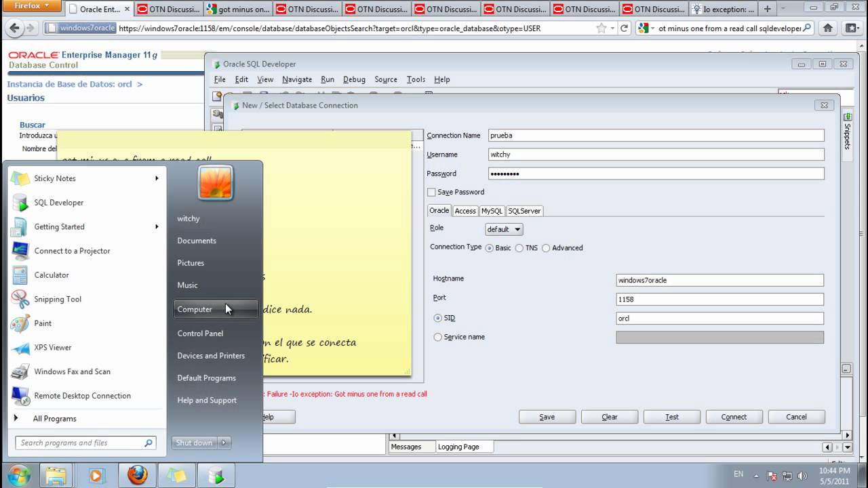The height and width of the screenshot is (488, 868).
Task: Click the Windows Start orb
Action: coord(18,475)
